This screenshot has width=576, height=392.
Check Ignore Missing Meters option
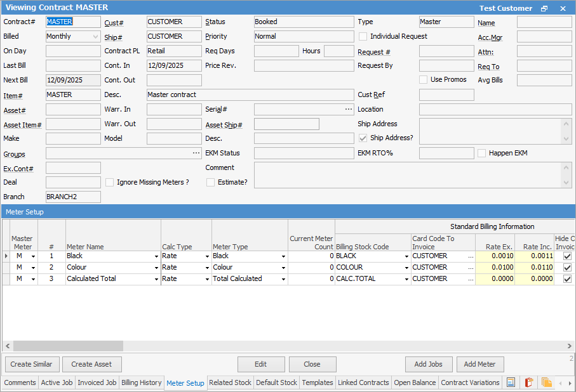109,183
